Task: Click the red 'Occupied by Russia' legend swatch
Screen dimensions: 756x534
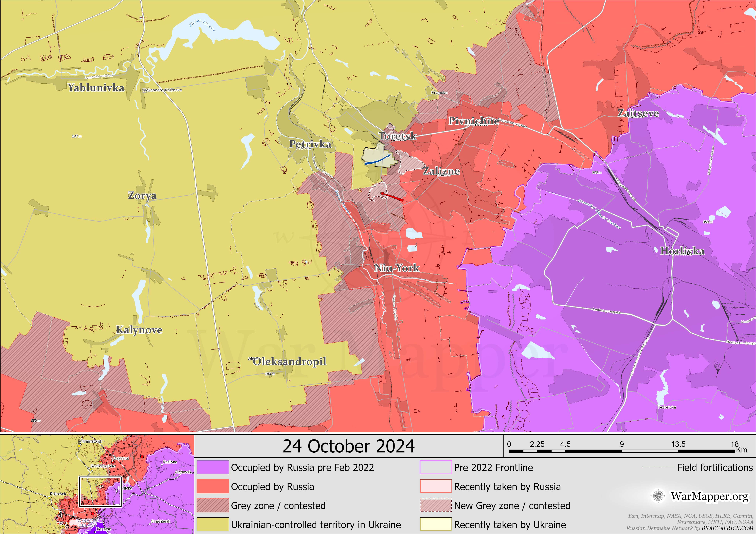Action: pyautogui.click(x=213, y=486)
